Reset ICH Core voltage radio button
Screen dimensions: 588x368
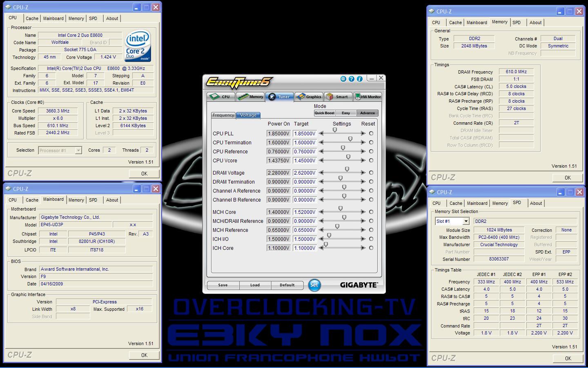[x=371, y=248]
